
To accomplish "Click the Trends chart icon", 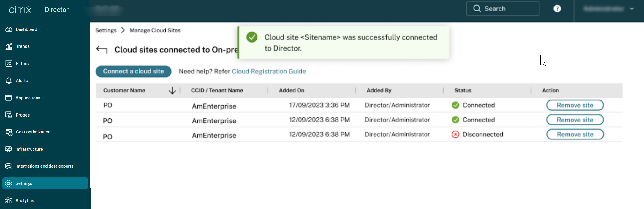I will click(9, 46).
